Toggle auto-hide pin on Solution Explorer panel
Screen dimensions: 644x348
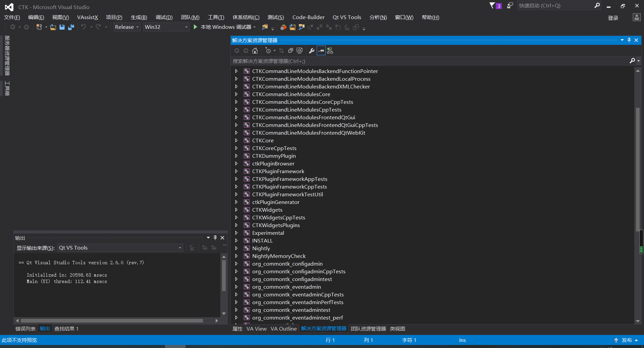(x=629, y=40)
